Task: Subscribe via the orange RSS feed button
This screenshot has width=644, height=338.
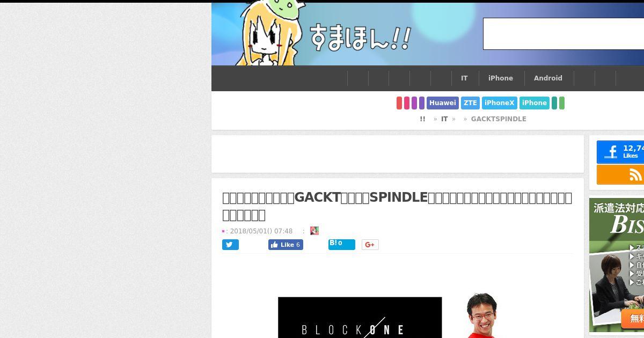Action: (x=620, y=175)
